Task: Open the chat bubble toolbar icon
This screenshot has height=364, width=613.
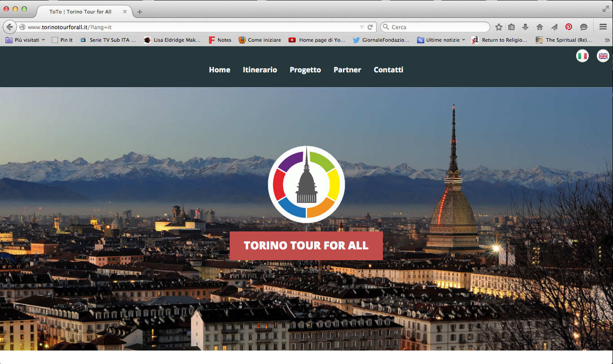Action: 583,27
